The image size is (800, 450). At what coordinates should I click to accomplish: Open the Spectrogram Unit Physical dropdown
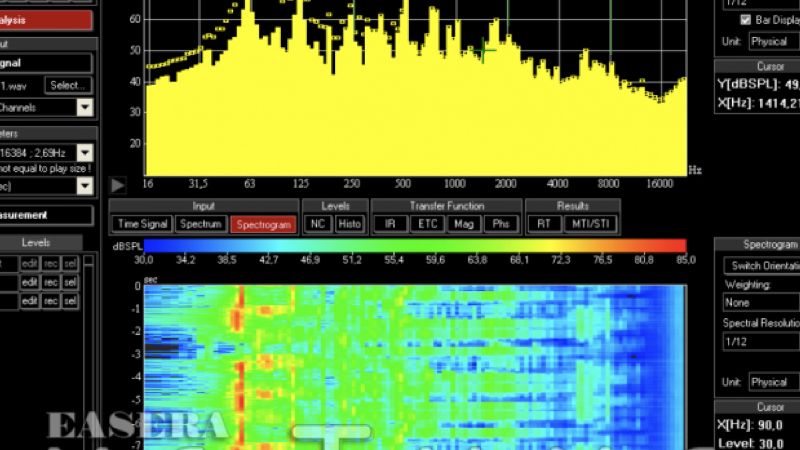tap(774, 382)
